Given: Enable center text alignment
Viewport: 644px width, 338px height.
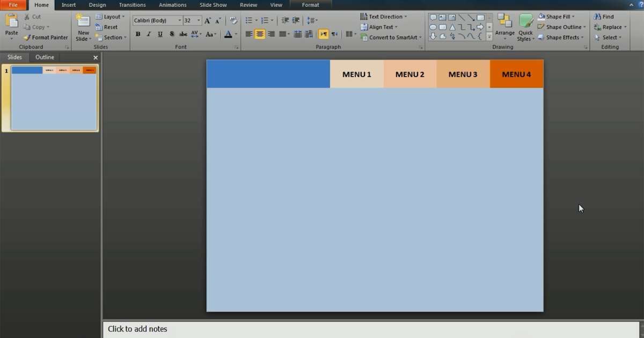Looking at the screenshot, I should point(260,34).
